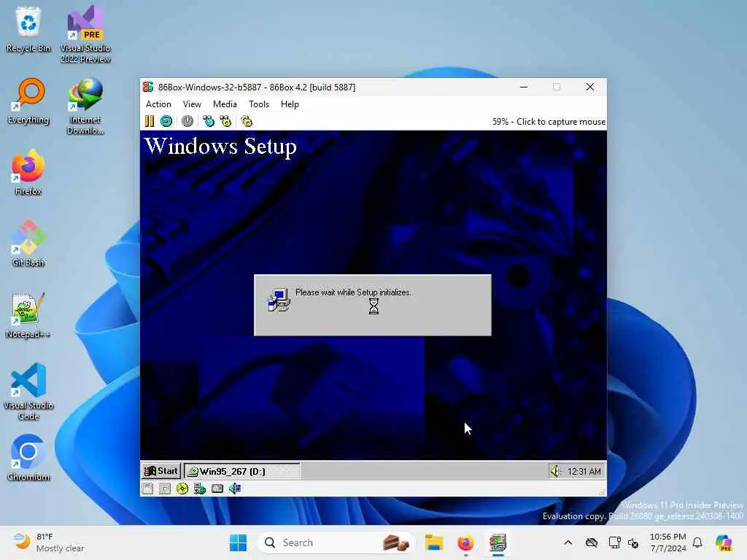Viewport: 747px width, 560px height.
Task: Select Visual Studio Code desktop shortcut
Action: pyautogui.click(x=28, y=392)
